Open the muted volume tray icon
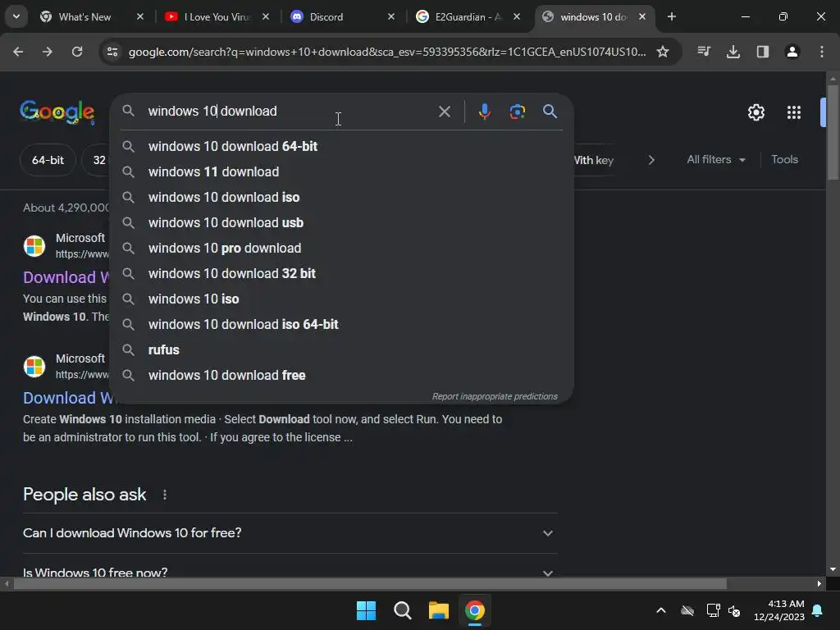The width and height of the screenshot is (840, 630). tap(734, 610)
